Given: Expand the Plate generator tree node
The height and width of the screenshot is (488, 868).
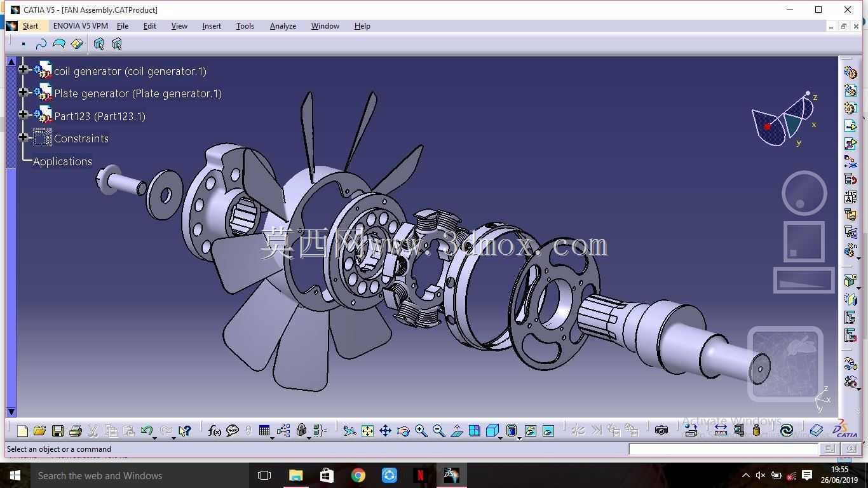Looking at the screenshot, I should tap(24, 92).
